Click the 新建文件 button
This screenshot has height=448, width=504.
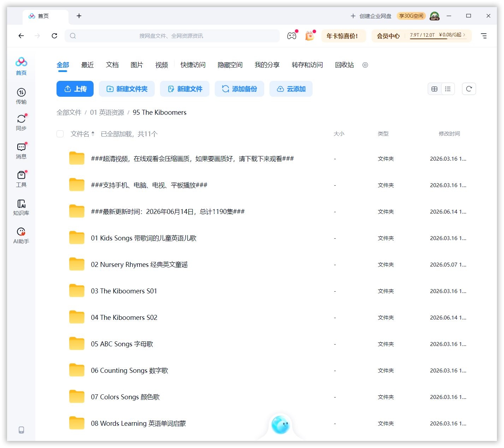(x=185, y=89)
